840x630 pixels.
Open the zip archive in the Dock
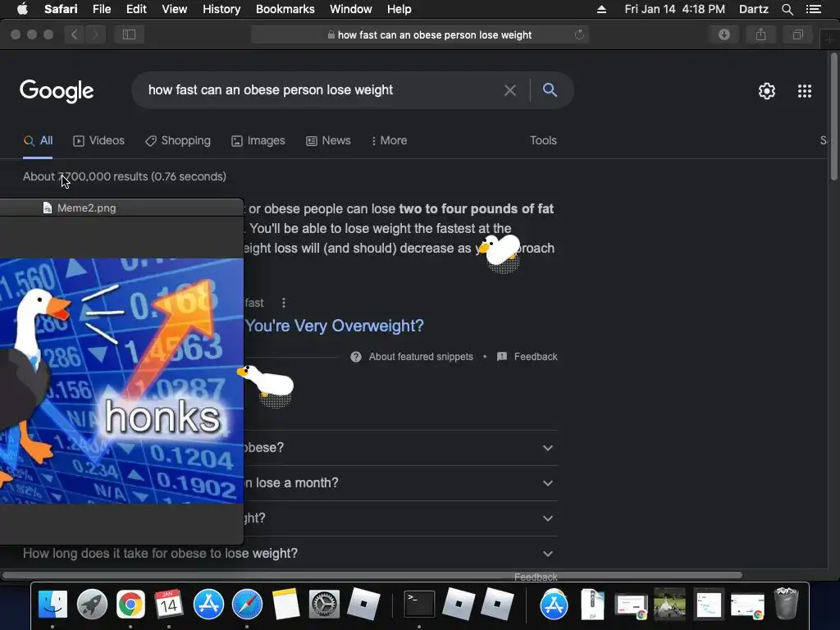[x=592, y=605]
